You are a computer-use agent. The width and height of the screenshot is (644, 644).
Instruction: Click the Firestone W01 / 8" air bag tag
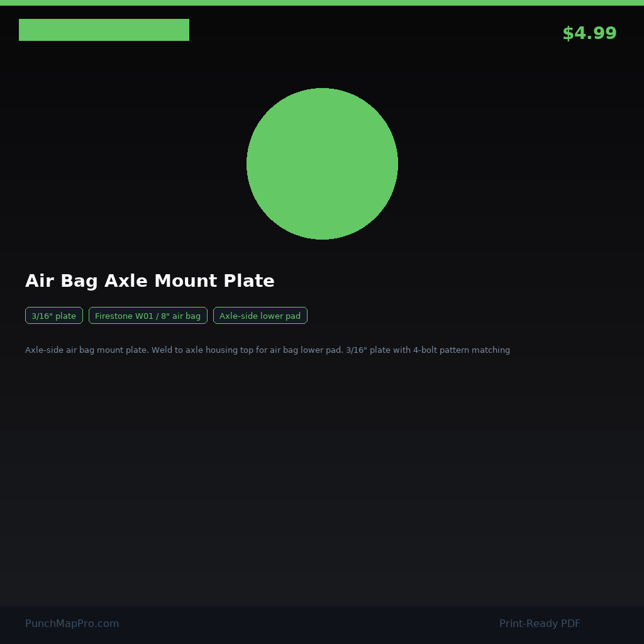[x=148, y=316]
